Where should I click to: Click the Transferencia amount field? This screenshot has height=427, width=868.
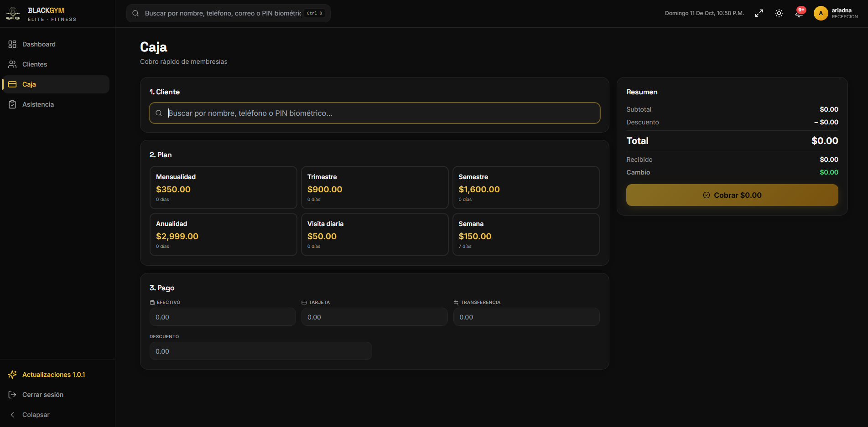coord(526,317)
